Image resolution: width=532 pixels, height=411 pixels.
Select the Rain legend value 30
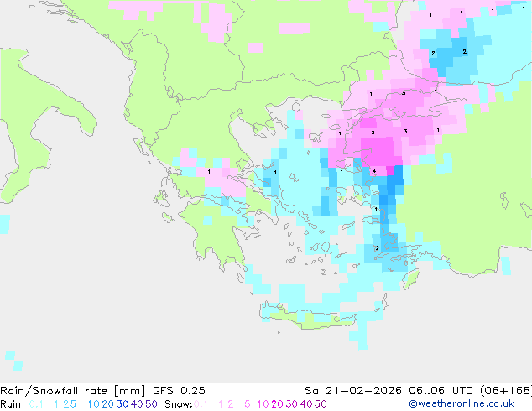[x=123, y=404]
